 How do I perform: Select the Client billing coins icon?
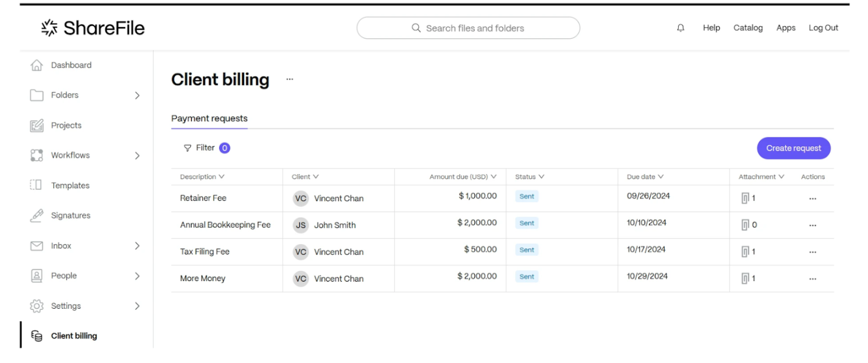point(37,336)
